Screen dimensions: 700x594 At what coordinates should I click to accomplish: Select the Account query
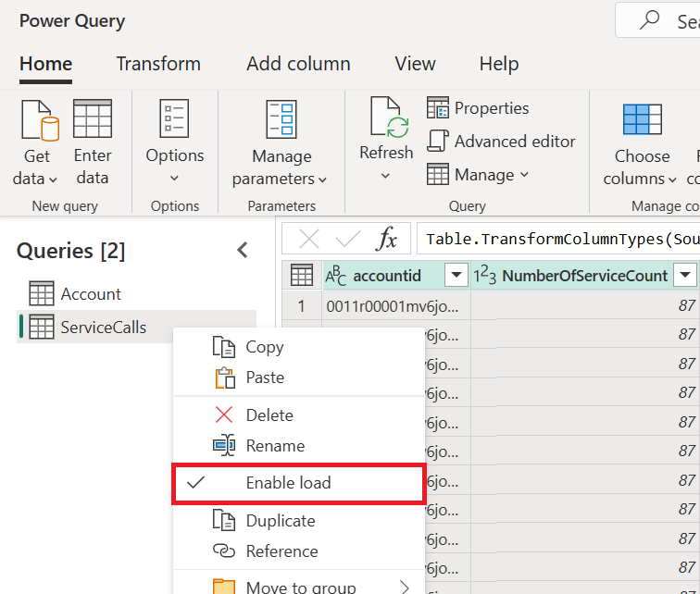coord(91,294)
